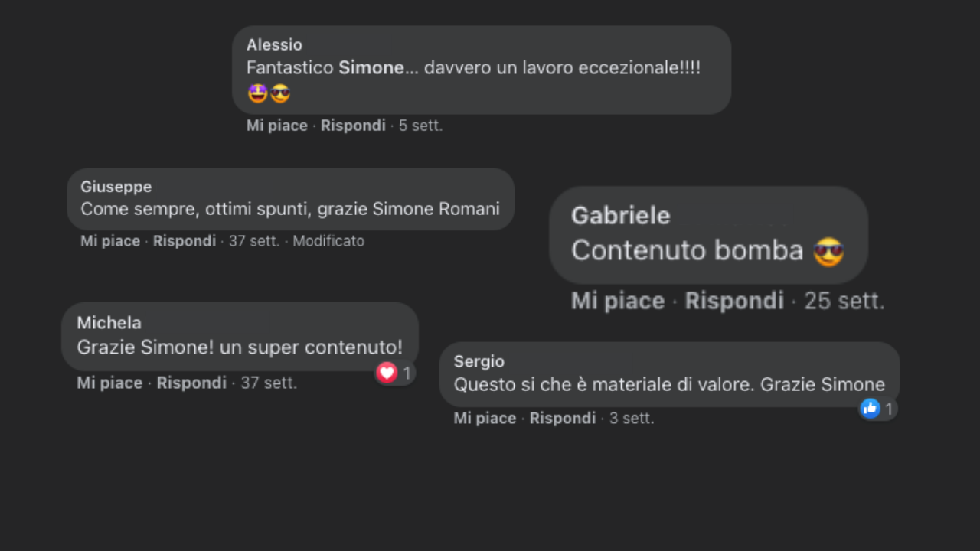This screenshot has width=980, height=551.
Task: Click the sunglasses emoji in Gabriele's comment
Action: click(x=828, y=252)
